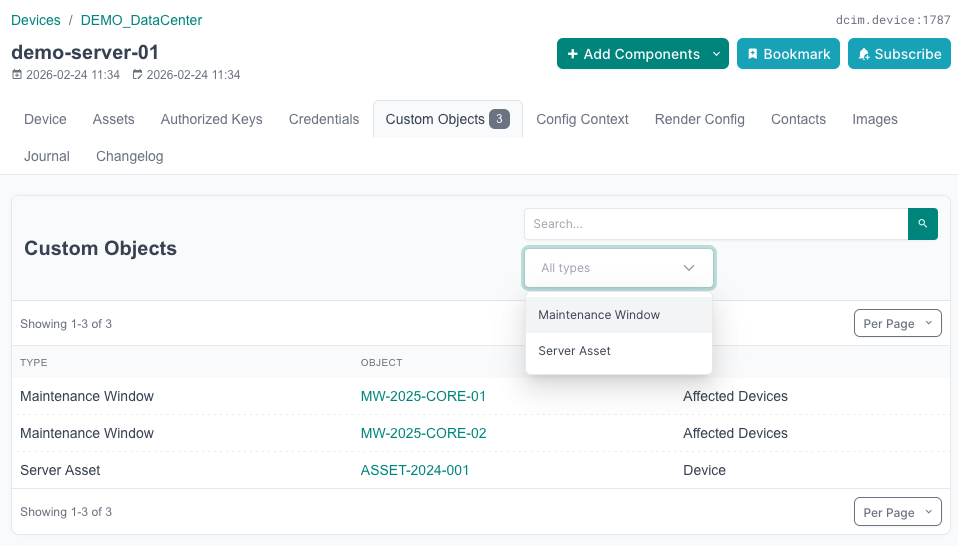Click the search magnifier icon button
The width and height of the screenshot is (958, 546).
pos(923,224)
